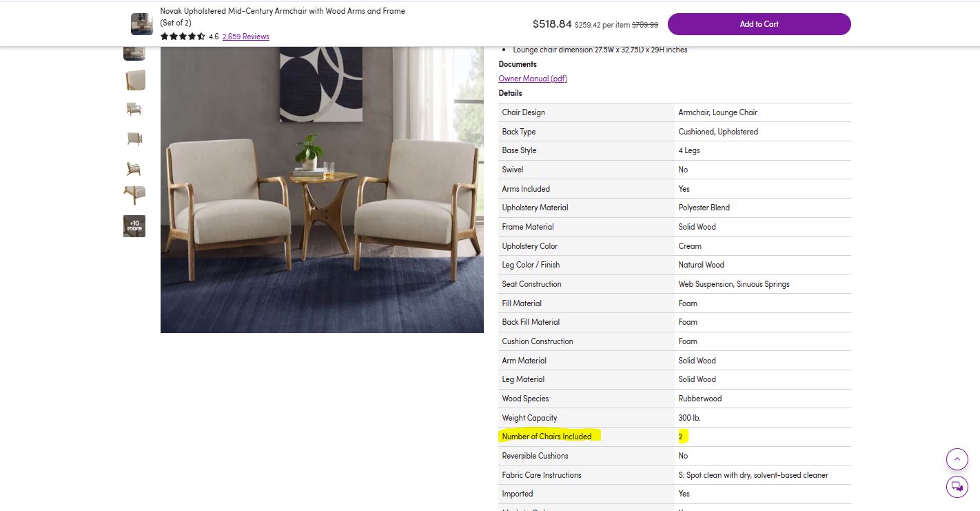
Task: Select the partially hidden room-scene thumbnail
Action: click(134, 54)
